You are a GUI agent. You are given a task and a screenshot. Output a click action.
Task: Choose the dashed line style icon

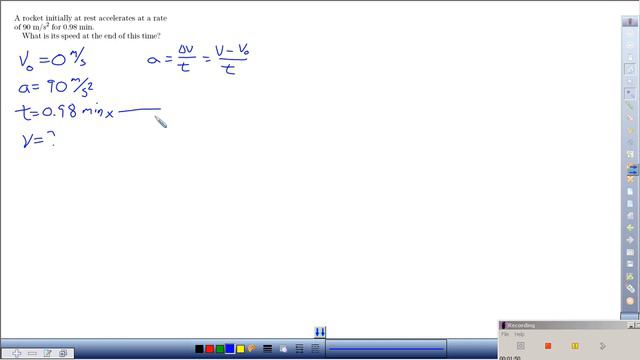pyautogui.click(x=300, y=349)
